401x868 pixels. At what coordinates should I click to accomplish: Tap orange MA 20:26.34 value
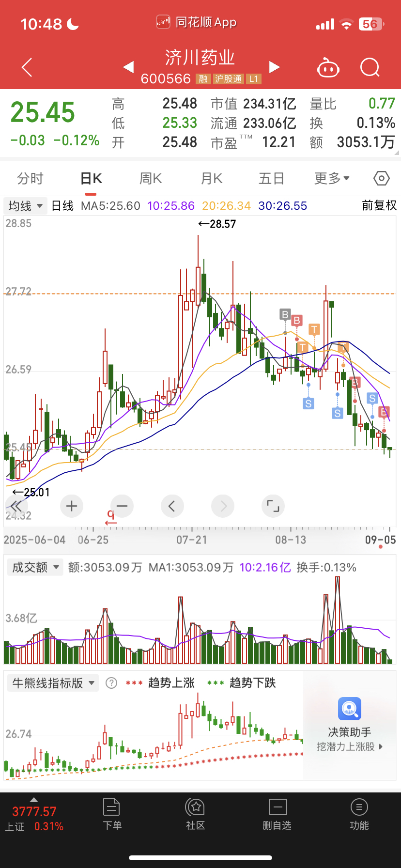point(226,206)
